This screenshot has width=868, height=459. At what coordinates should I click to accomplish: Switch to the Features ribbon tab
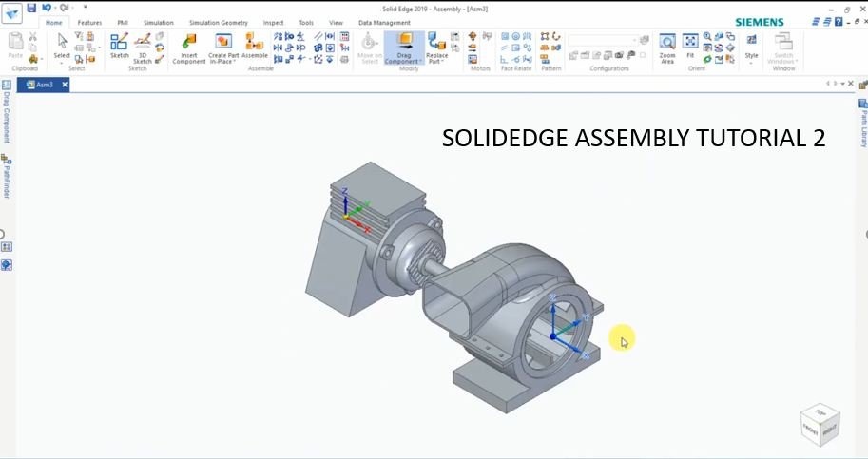tap(89, 23)
